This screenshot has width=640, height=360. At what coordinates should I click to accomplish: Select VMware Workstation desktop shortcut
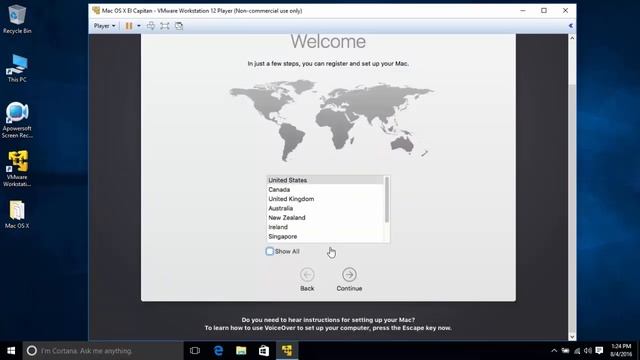click(17, 169)
